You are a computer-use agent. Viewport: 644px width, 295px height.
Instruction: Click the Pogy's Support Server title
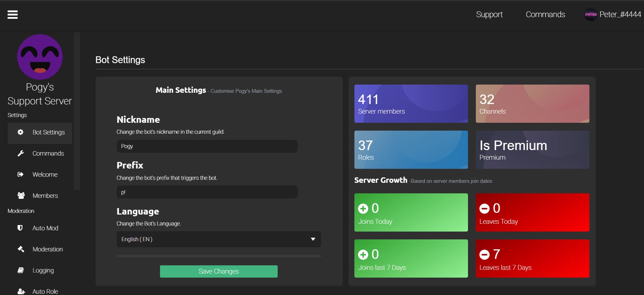point(40,94)
